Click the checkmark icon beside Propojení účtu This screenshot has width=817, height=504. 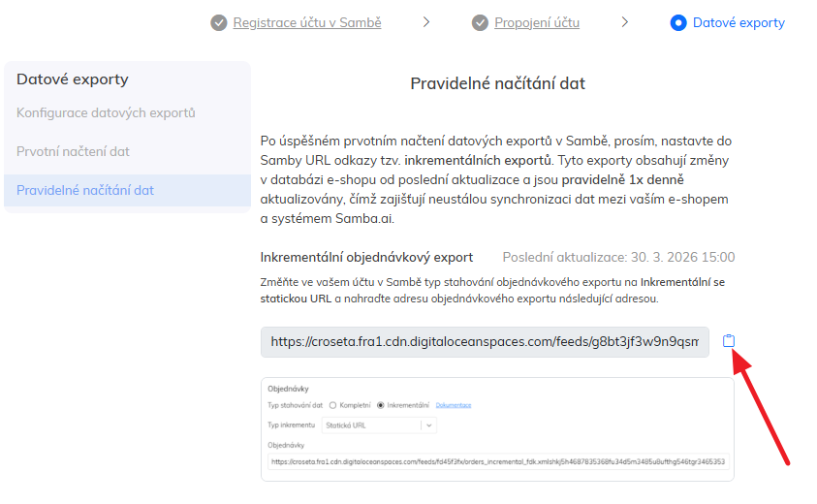481,22
